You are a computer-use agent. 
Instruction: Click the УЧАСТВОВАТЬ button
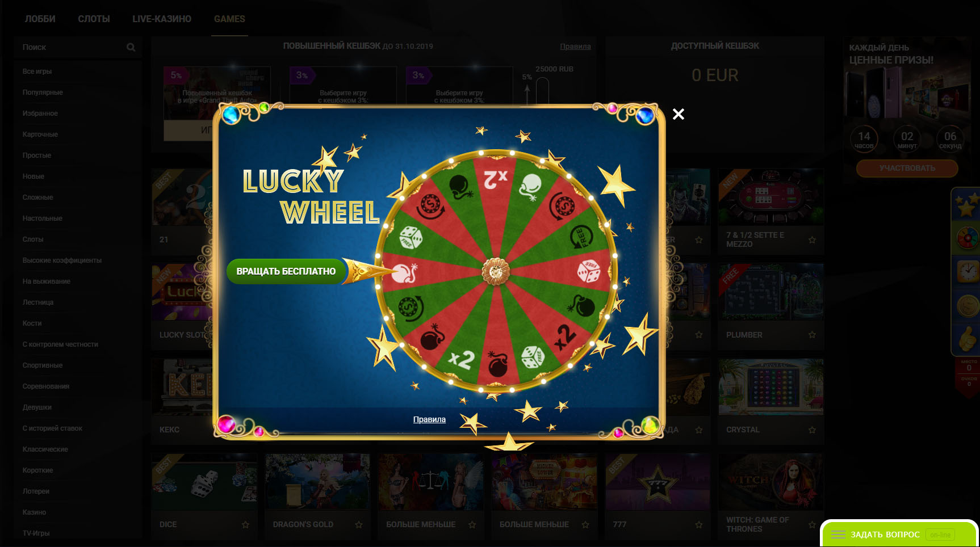(x=907, y=169)
